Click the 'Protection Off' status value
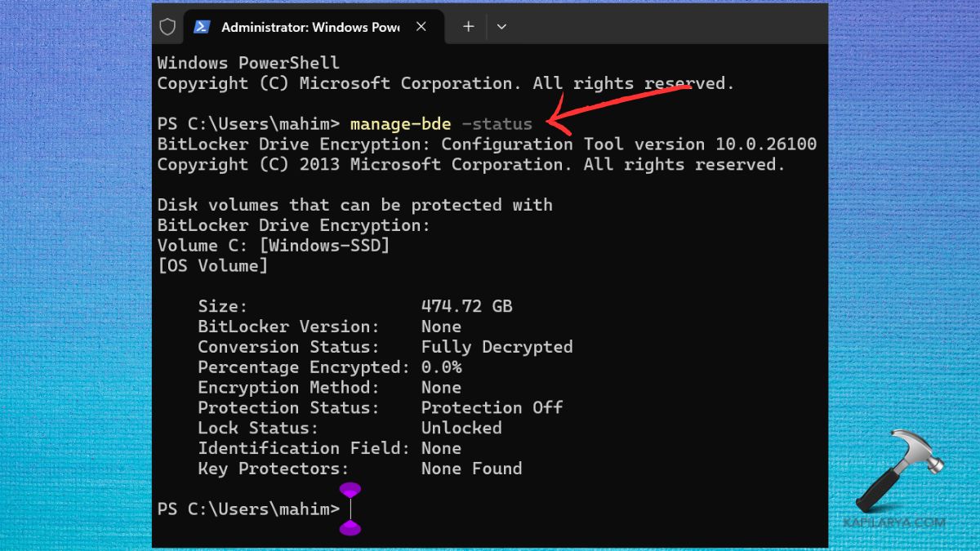Screen dimensions: 980x551 [492, 407]
